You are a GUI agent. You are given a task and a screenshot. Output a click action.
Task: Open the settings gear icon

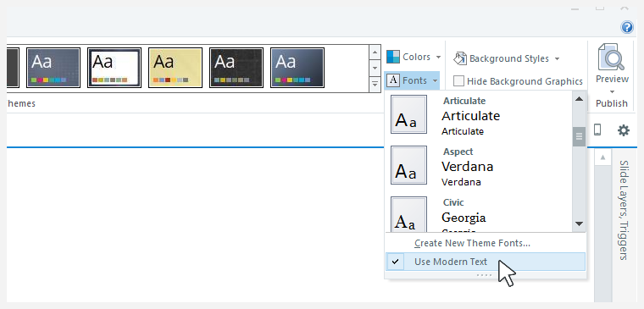pos(624,130)
